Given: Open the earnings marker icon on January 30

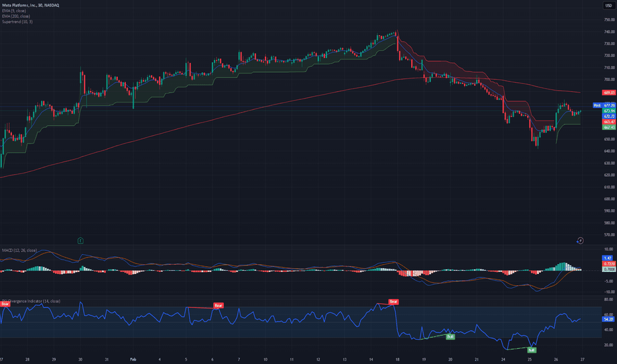Looking at the screenshot, I should pos(80,240).
